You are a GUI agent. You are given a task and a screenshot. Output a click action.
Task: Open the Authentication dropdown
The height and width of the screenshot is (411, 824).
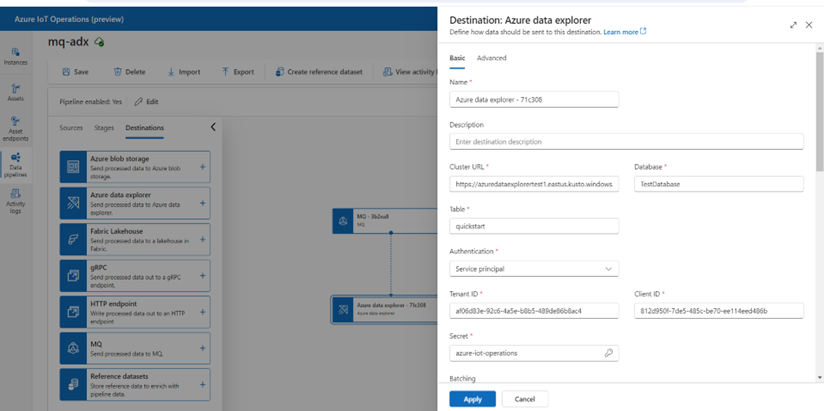tap(534, 269)
